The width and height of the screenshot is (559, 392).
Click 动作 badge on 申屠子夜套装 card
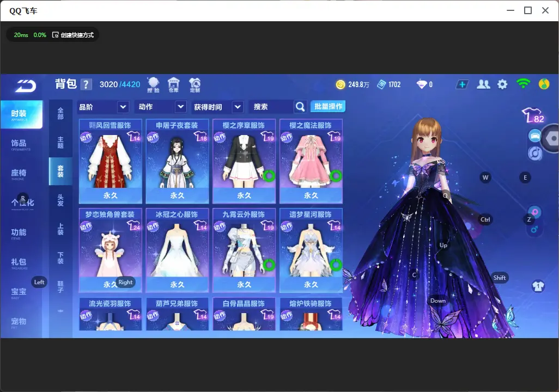[153, 137]
